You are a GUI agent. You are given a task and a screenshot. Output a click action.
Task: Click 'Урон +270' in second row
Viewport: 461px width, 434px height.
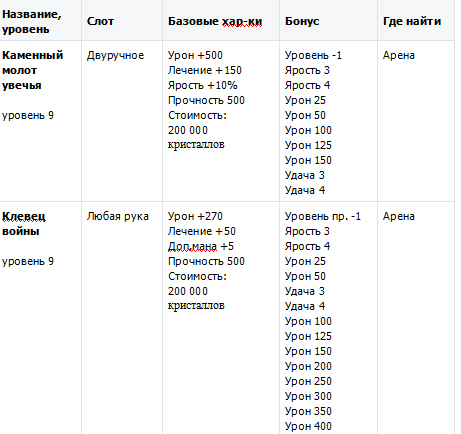pos(195,216)
